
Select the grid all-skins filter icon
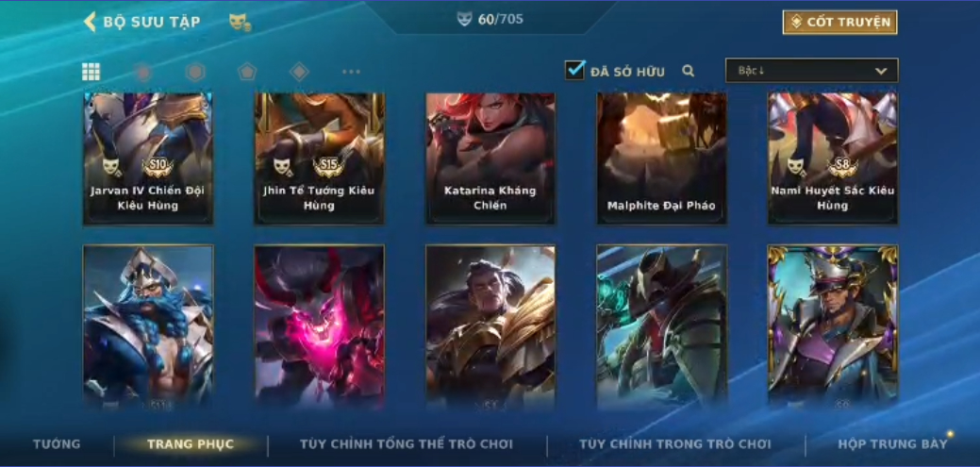point(91,72)
